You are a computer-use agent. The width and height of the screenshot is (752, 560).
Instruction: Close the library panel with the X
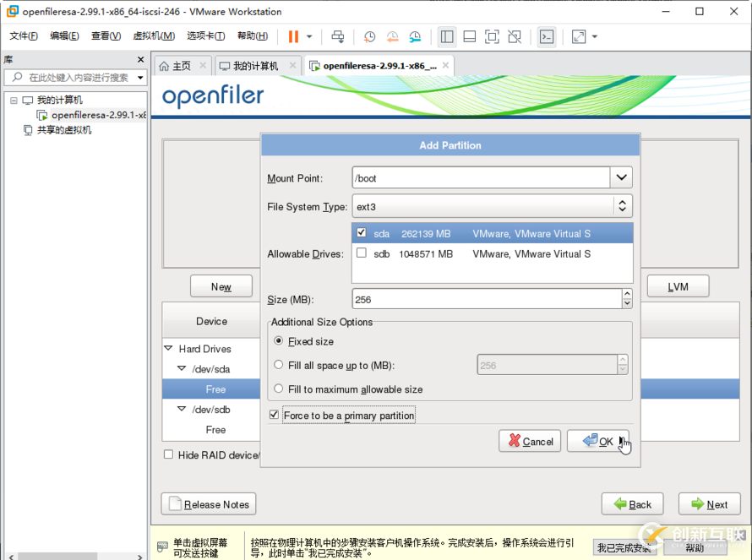tap(141, 59)
